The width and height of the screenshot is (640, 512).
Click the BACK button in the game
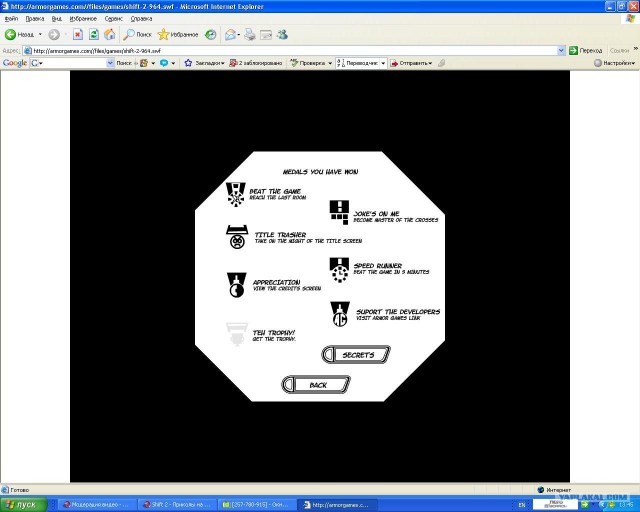click(x=316, y=385)
